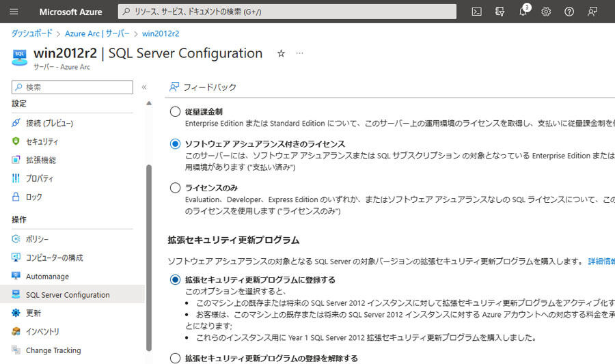Go to win2012r2 breadcrumb link

click(161, 33)
